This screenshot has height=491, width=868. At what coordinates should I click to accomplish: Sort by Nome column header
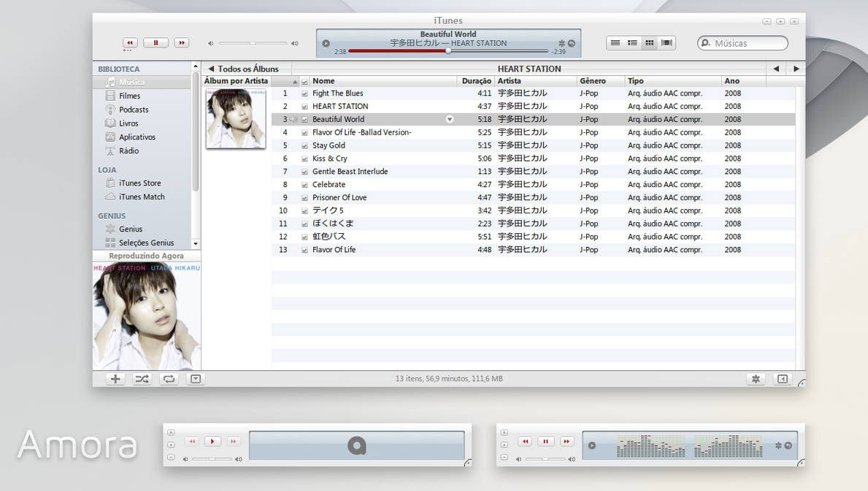click(x=383, y=81)
